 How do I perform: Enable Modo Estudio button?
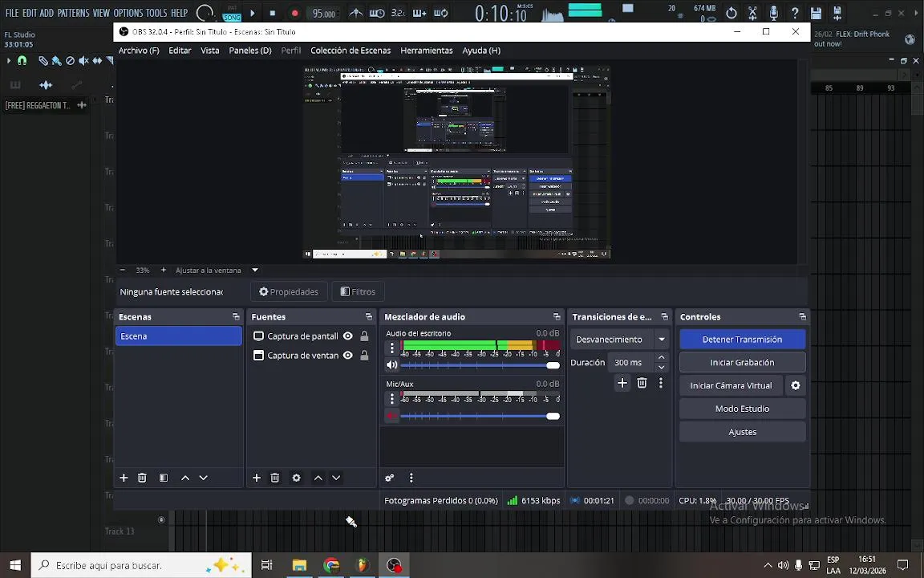coord(743,408)
